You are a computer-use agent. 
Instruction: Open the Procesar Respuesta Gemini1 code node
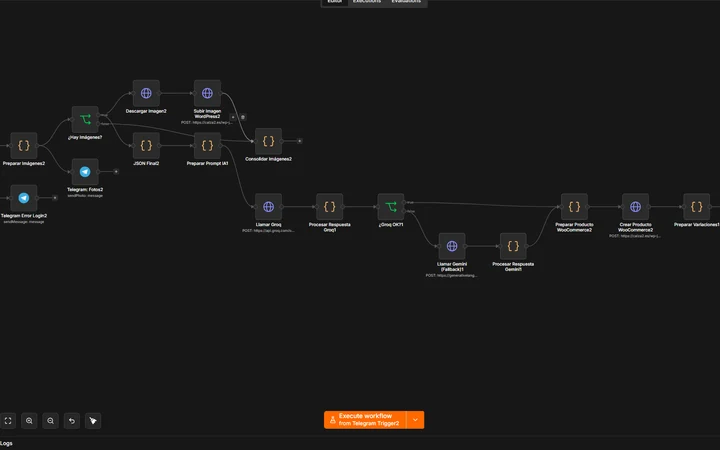[x=513, y=246]
